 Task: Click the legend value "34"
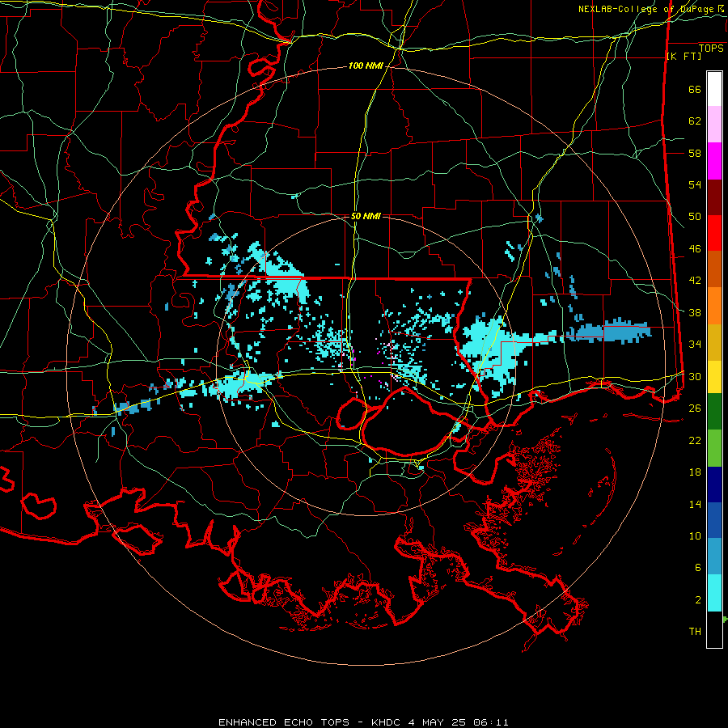click(x=695, y=345)
